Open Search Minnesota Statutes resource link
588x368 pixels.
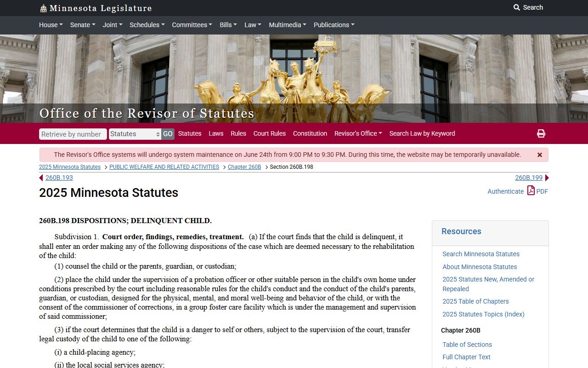click(481, 254)
